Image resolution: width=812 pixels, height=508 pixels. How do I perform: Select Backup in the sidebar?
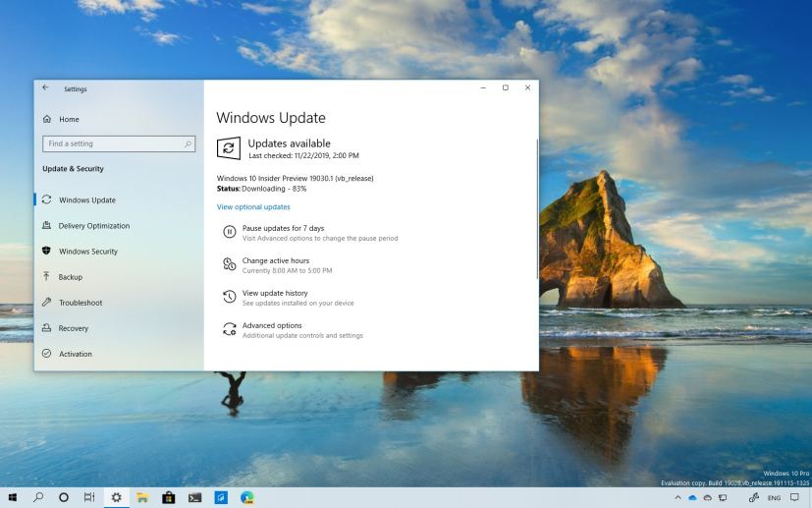(62, 277)
